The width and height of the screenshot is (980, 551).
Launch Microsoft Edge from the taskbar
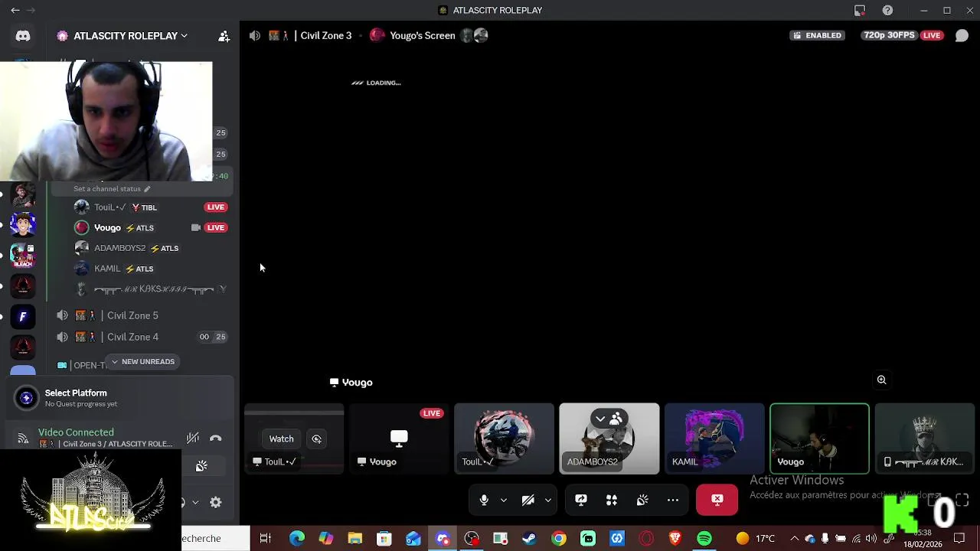[296, 539]
